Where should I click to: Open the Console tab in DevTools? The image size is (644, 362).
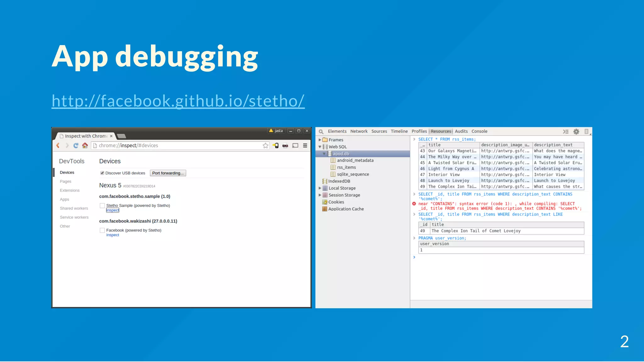(x=479, y=131)
